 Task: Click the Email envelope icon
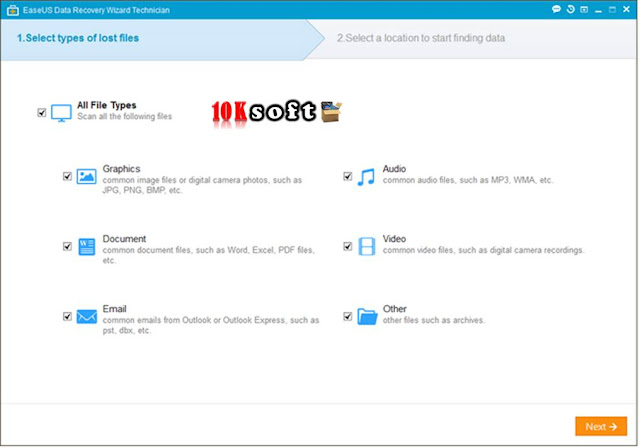[x=87, y=316]
